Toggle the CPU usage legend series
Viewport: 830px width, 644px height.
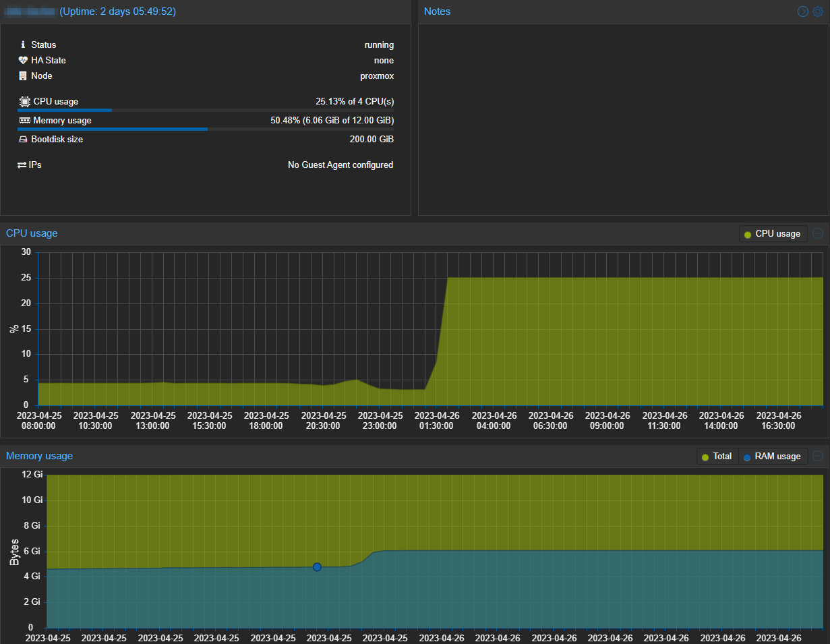[x=773, y=234]
